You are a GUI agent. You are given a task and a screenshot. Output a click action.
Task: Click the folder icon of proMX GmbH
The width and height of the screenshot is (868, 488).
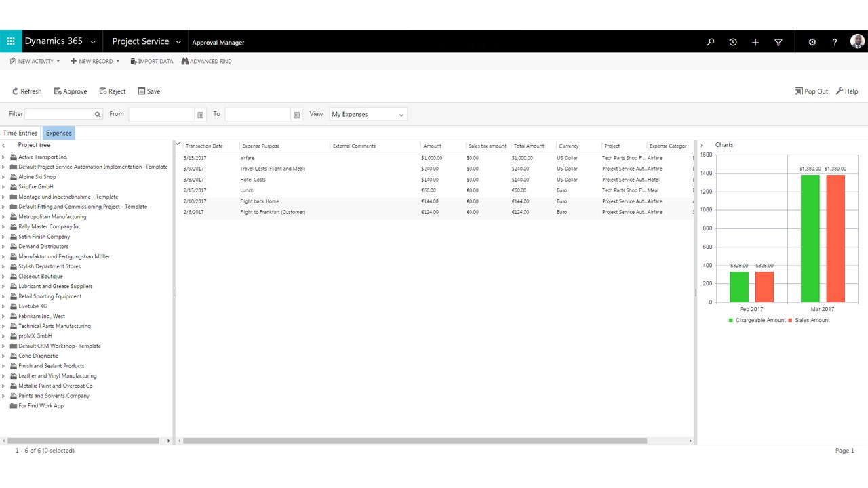point(14,336)
